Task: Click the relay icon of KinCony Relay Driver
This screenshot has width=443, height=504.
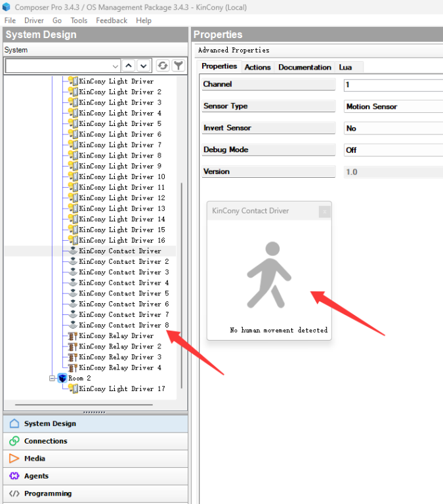Action: 73,336
